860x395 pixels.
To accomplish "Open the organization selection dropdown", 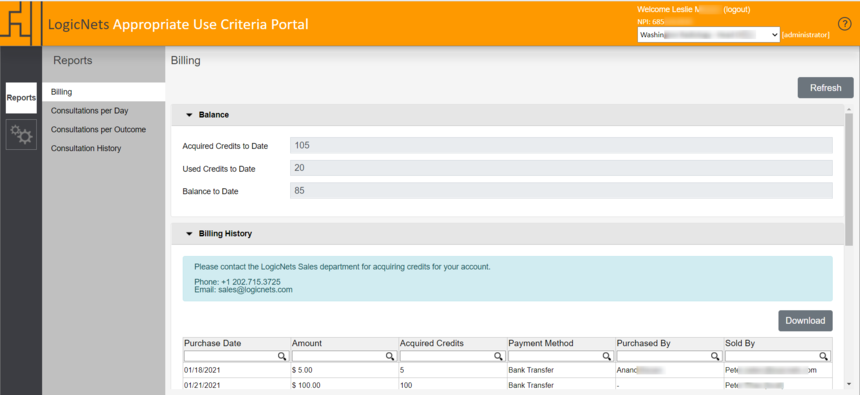I will click(709, 35).
